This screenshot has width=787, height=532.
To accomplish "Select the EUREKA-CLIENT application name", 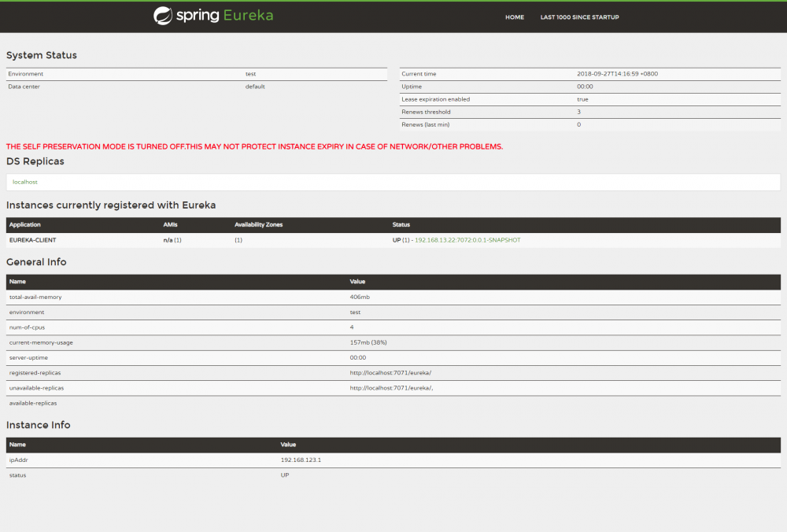I will point(32,240).
